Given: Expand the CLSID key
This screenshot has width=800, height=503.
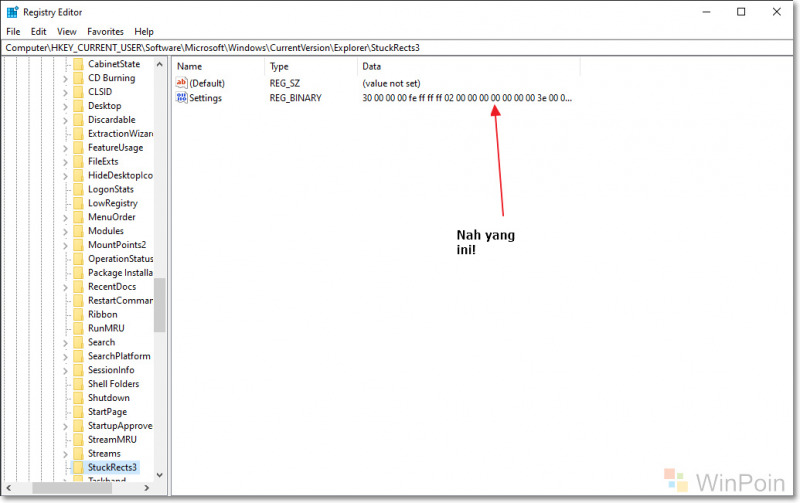Looking at the screenshot, I should coord(65,93).
